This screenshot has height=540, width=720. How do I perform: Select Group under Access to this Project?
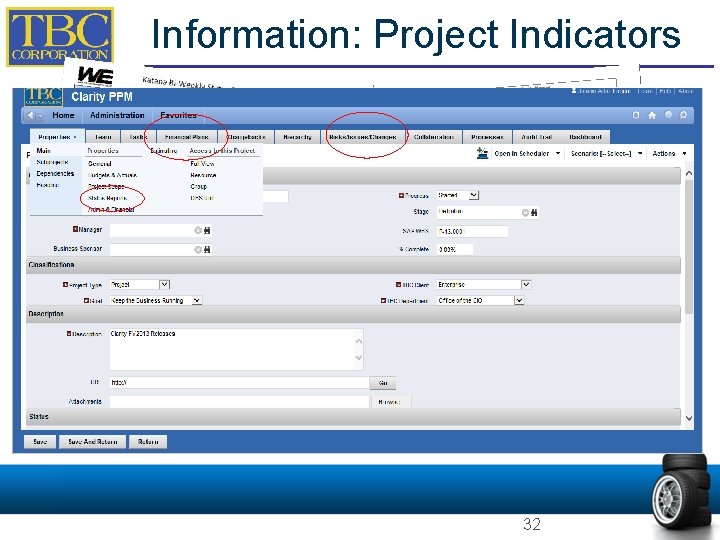pos(199,186)
